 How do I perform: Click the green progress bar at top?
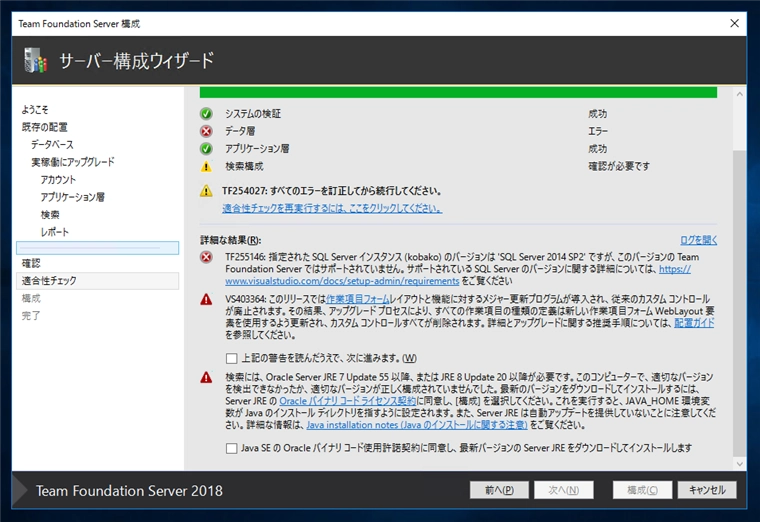(x=458, y=93)
